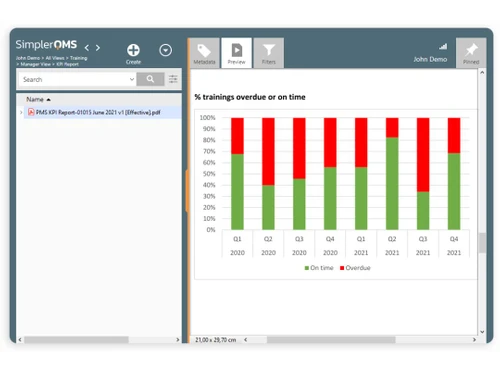
Task: Click the KPI Report breadcrumb link
Action: coord(67,64)
